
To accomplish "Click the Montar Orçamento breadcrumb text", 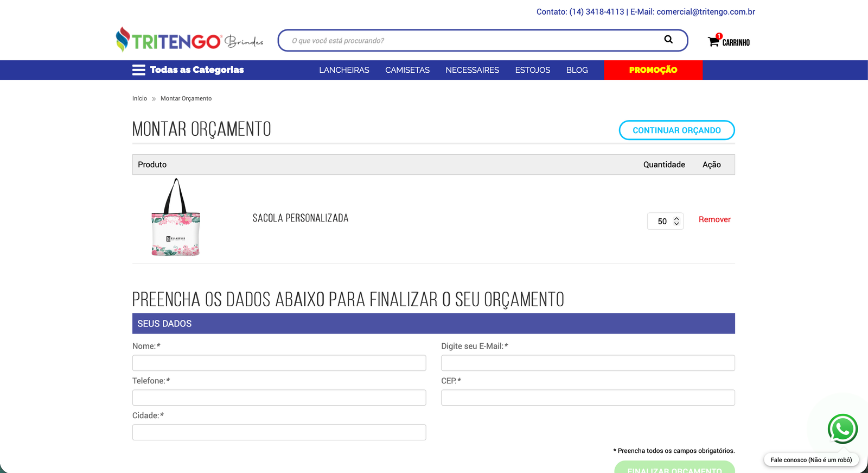I will (186, 98).
